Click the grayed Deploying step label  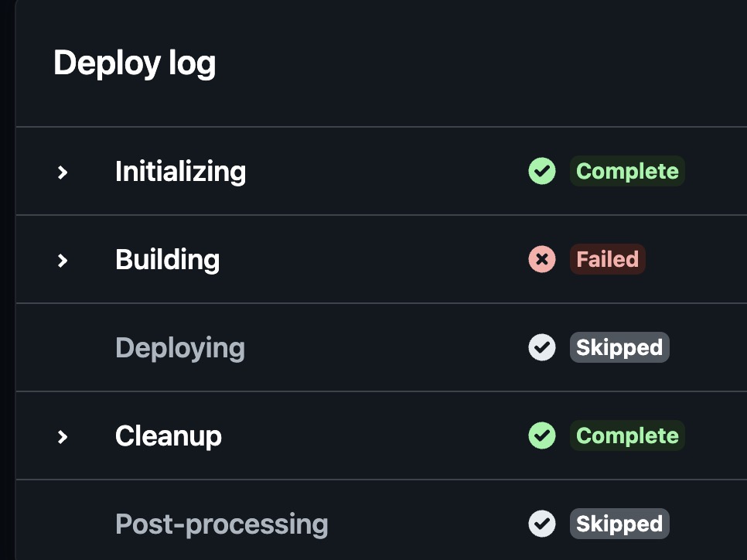[x=180, y=348]
